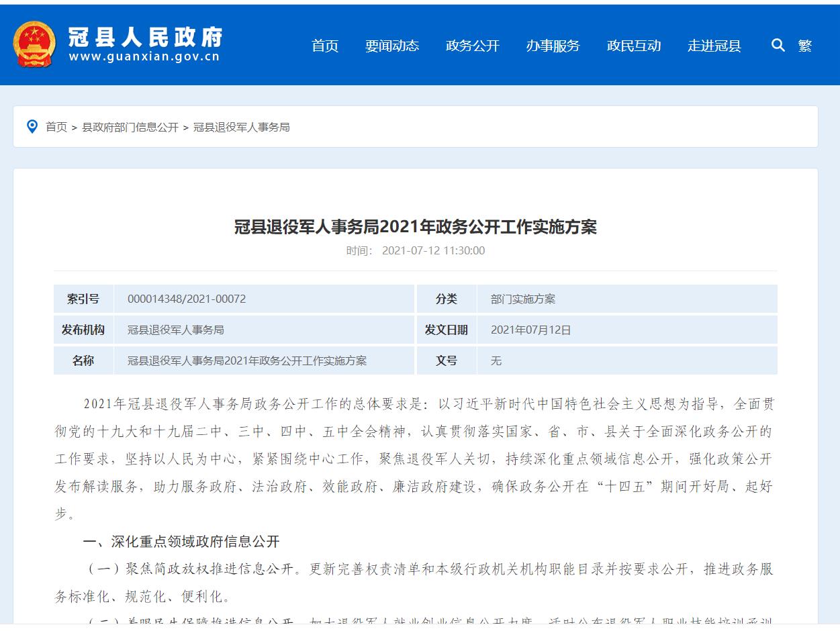The width and height of the screenshot is (840, 631).
Task: Open the 办事服务 navigation menu
Action: coord(553,46)
